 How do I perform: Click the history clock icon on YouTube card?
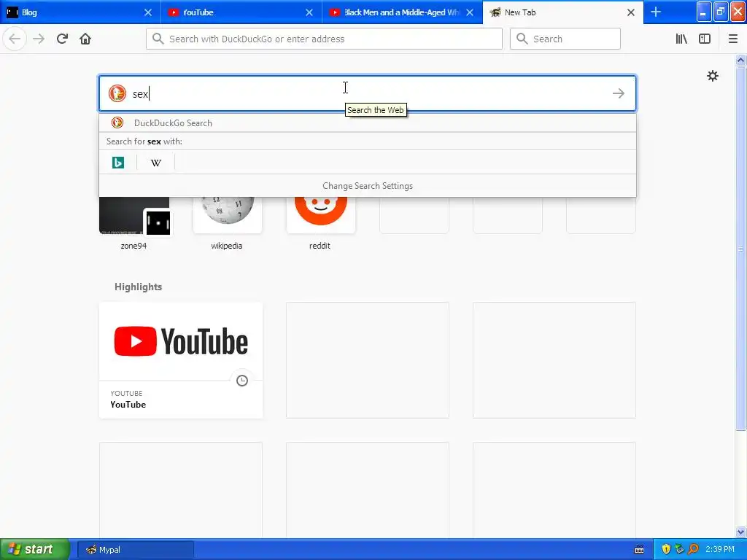click(242, 381)
